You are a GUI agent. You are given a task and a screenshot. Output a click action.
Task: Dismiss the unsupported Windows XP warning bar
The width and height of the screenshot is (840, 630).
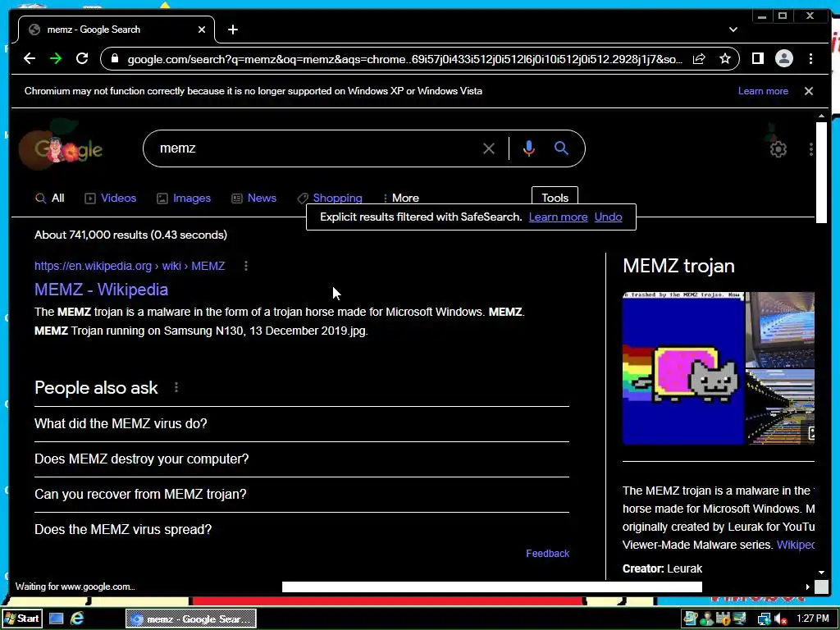(808, 91)
